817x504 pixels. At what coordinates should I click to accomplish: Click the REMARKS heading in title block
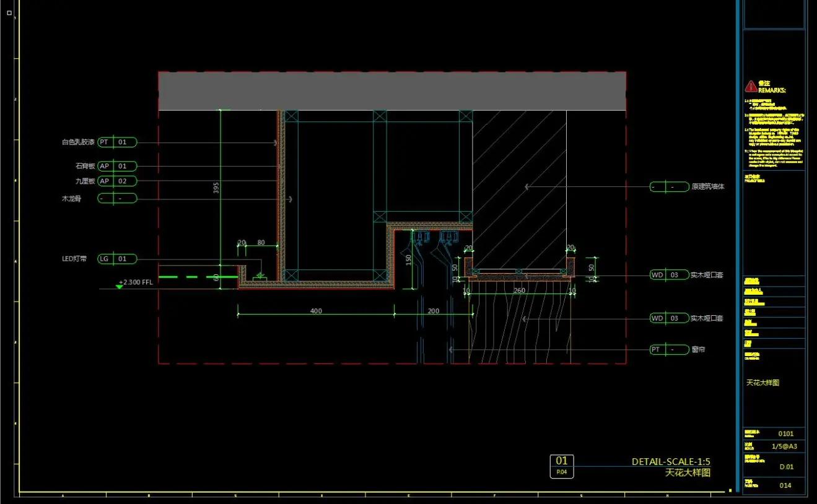(772, 90)
